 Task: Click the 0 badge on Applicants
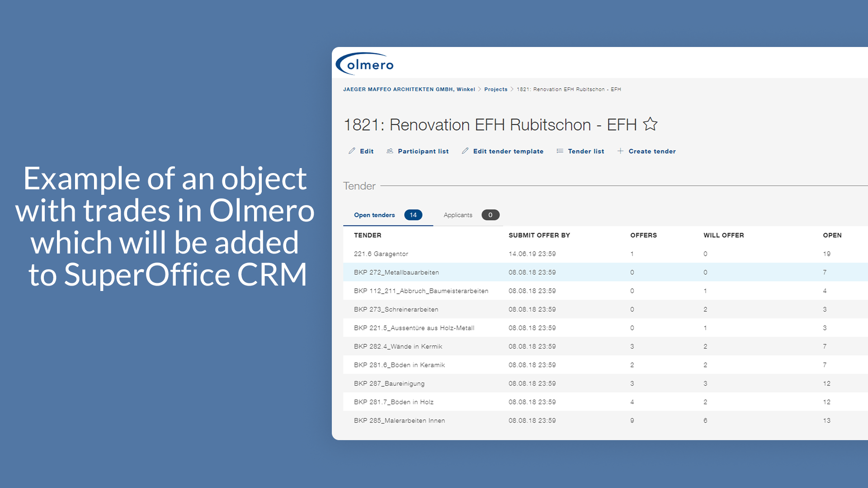pos(491,215)
